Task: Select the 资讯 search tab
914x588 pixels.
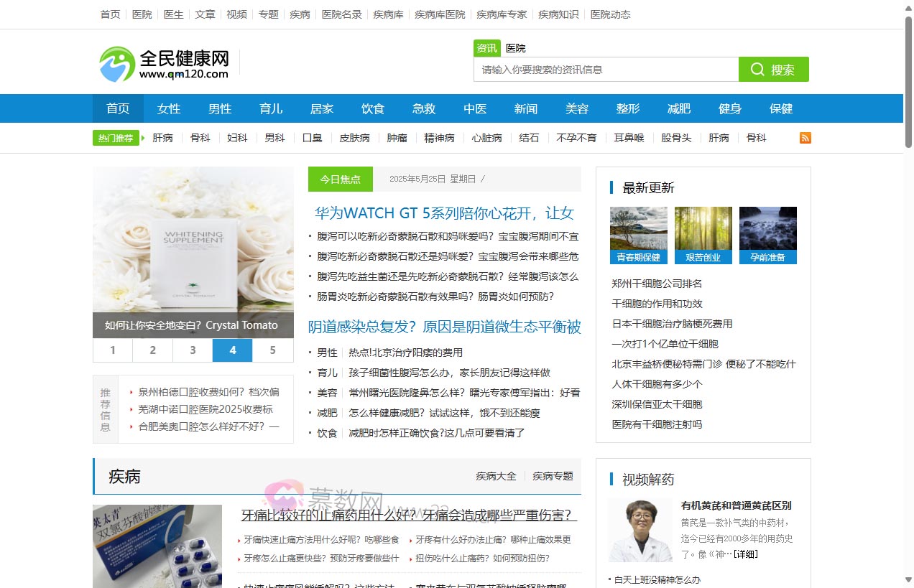Action: (x=486, y=47)
